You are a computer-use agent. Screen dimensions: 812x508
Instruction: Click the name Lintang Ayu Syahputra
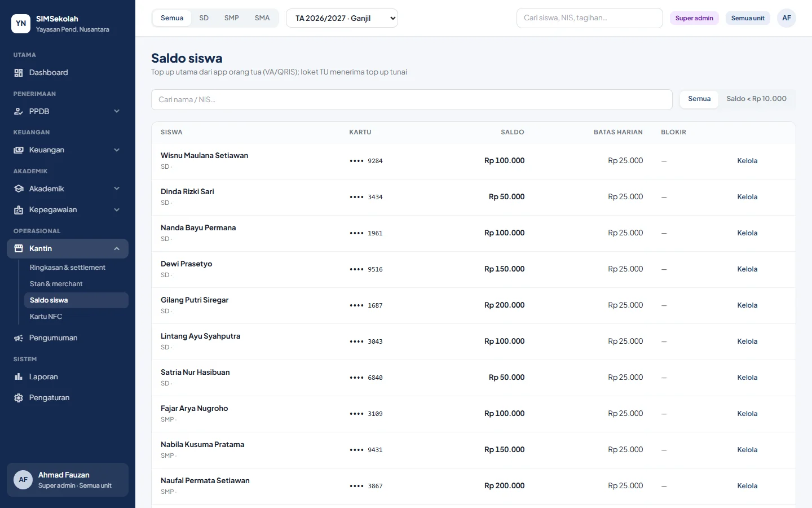coord(200,336)
